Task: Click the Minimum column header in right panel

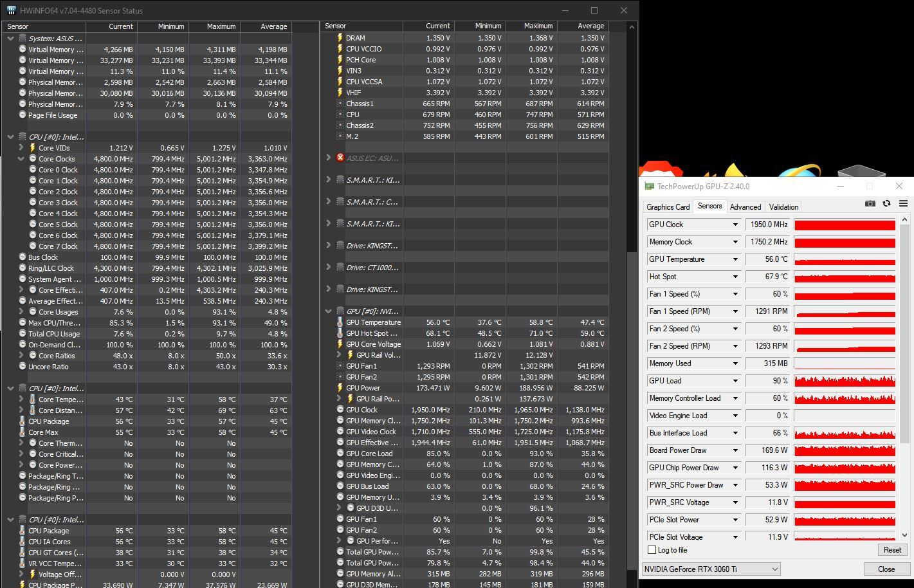Action: (480, 26)
